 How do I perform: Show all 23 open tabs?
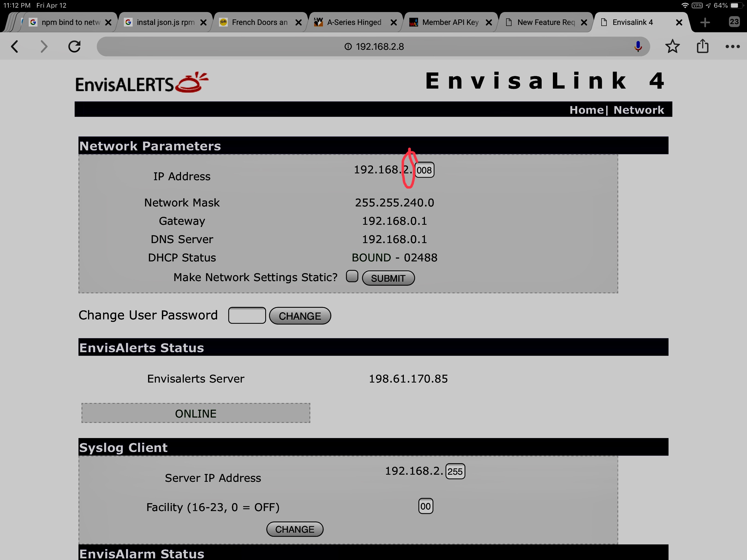pos(734,22)
